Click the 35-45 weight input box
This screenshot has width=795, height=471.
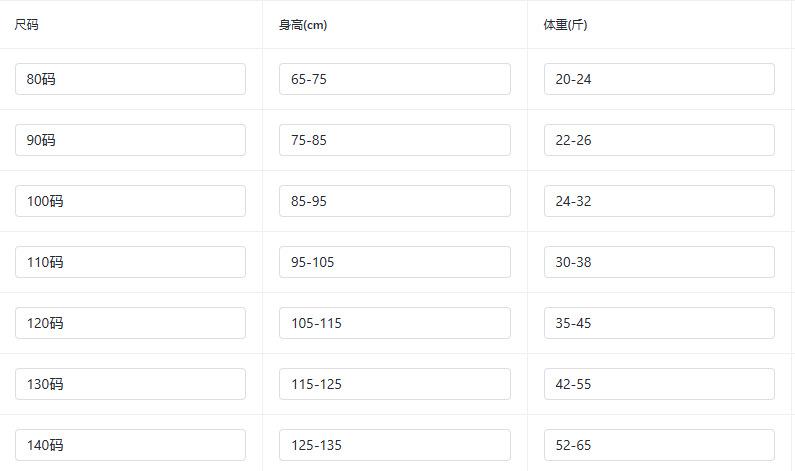pos(659,323)
